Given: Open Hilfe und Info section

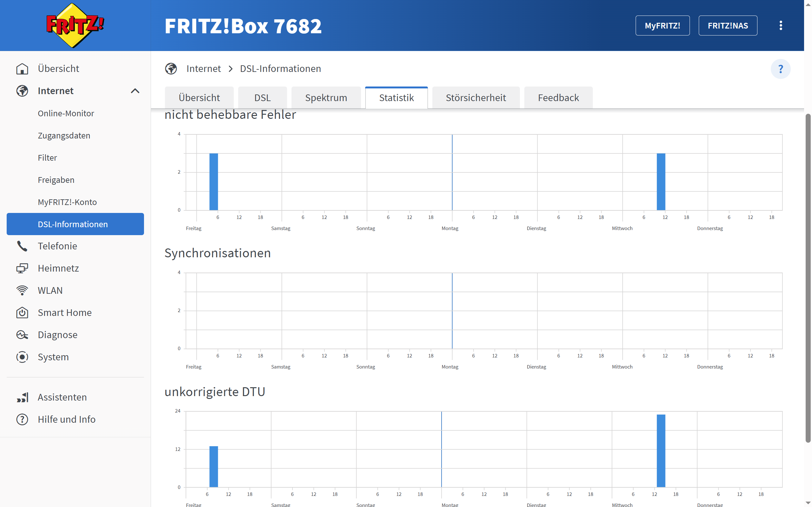Looking at the screenshot, I should pos(66,420).
